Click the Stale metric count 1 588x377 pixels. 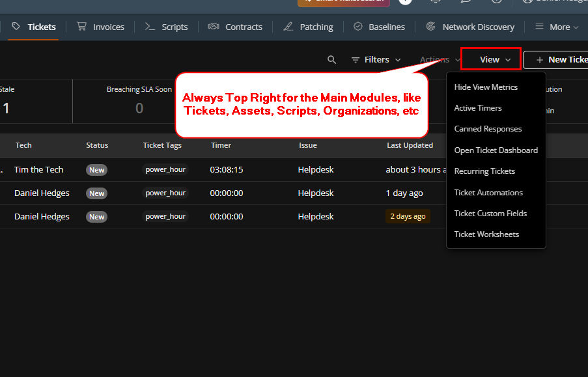6,108
